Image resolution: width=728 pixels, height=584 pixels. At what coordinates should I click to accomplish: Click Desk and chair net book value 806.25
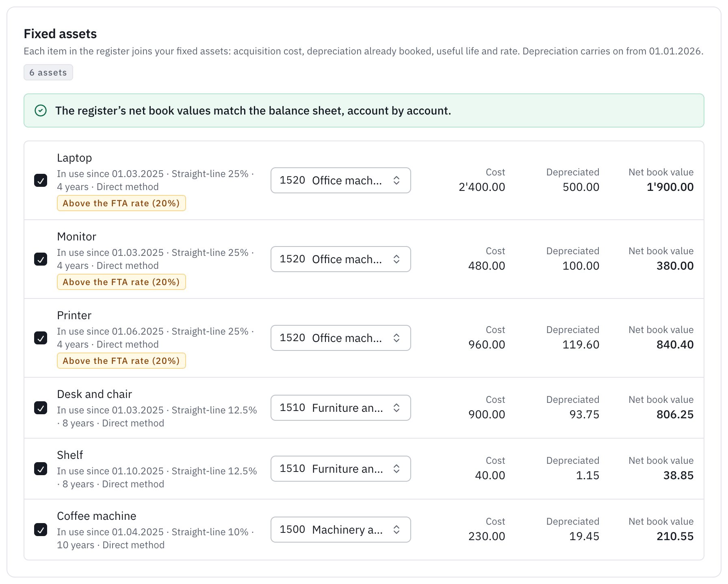pos(675,414)
